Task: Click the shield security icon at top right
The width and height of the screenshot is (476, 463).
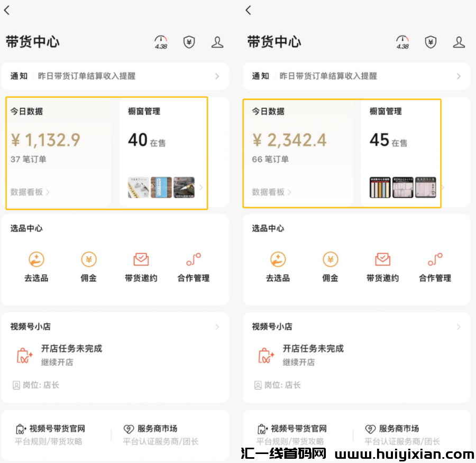Action: [188, 42]
